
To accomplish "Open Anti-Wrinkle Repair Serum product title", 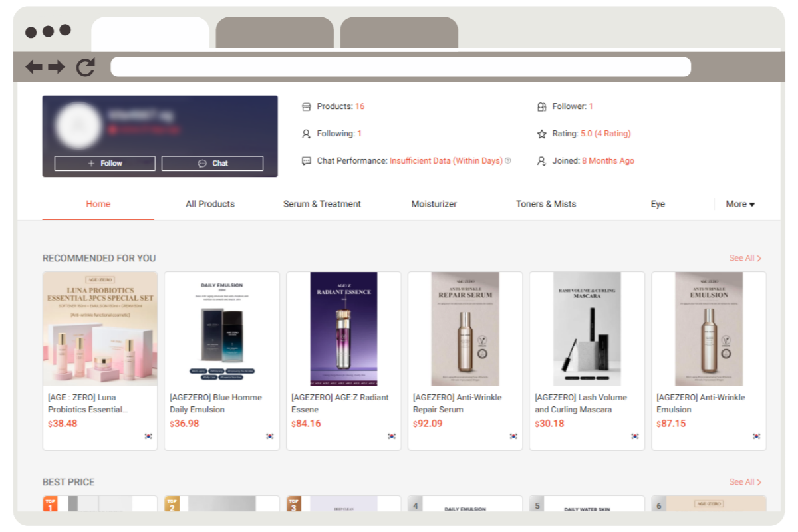I will (x=458, y=403).
